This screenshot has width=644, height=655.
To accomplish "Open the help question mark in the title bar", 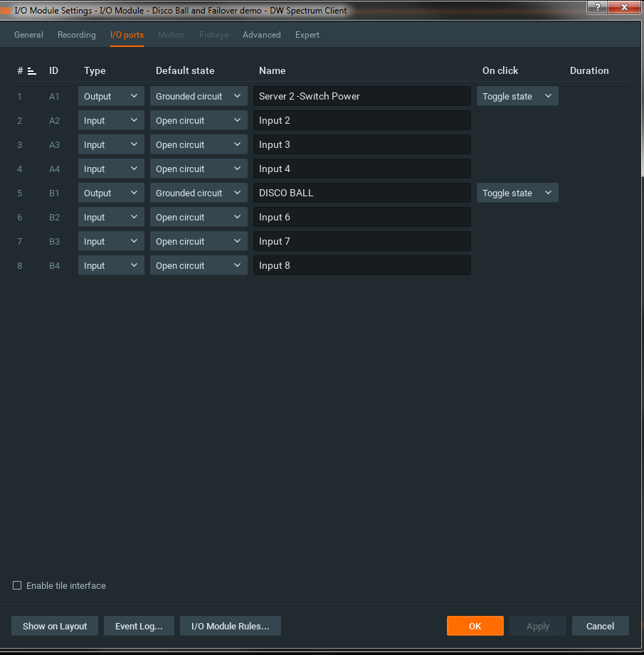I will pos(596,8).
